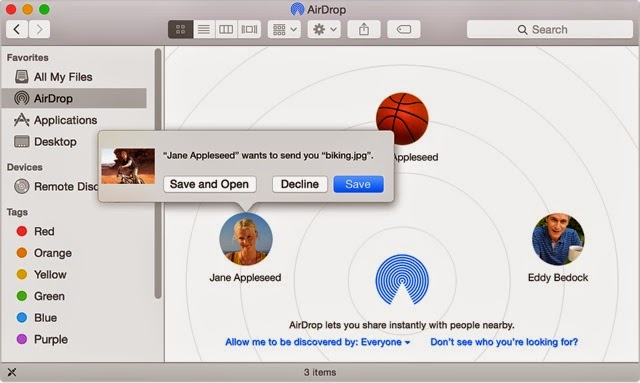
Task: Click the AirDrop window title icon
Action: click(297, 9)
